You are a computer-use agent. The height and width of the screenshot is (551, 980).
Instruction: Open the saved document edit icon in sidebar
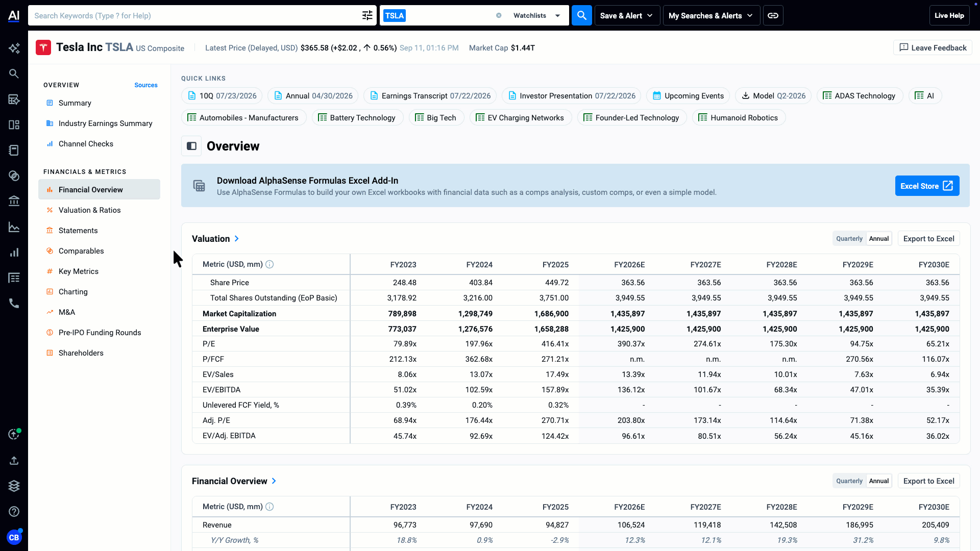coord(14,99)
